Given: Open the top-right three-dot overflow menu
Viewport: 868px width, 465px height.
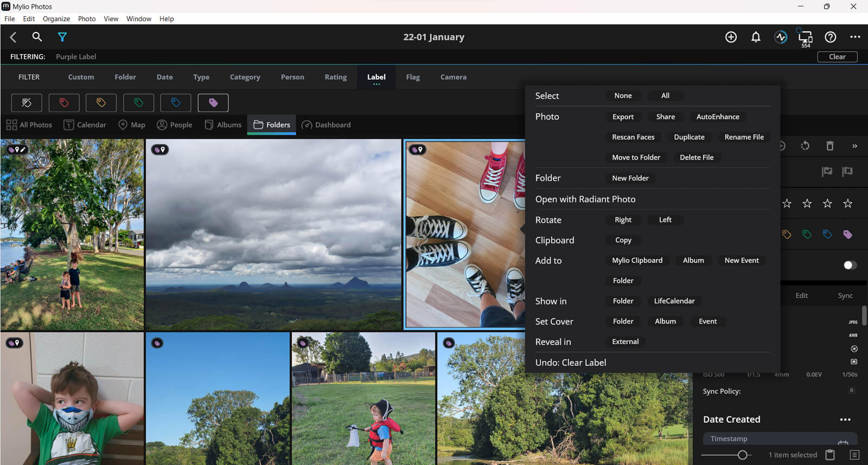Looking at the screenshot, I should 855,37.
